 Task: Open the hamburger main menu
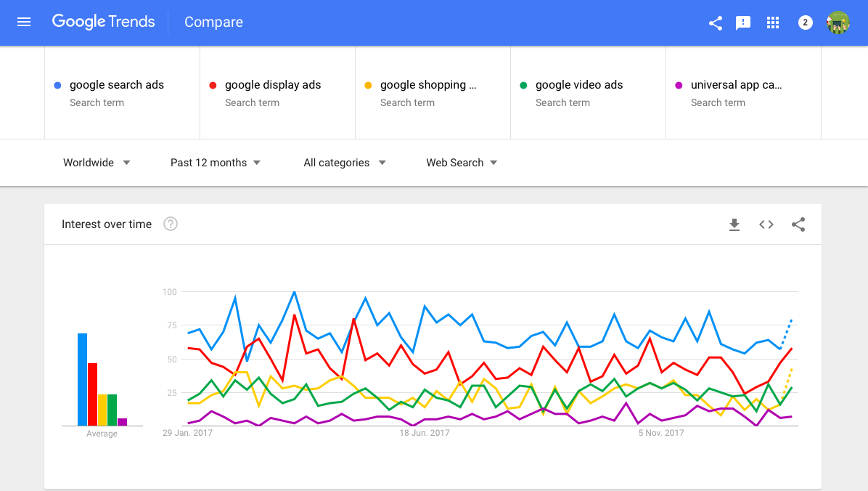(x=24, y=22)
